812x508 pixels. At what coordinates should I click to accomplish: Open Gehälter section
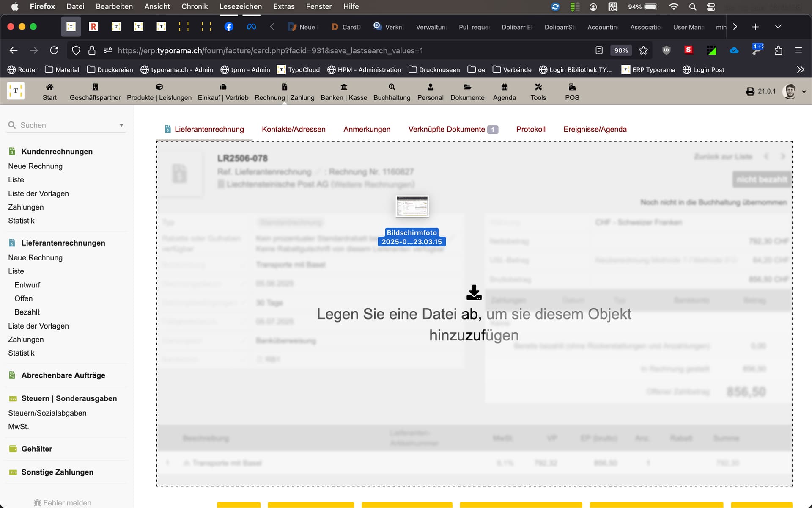pos(36,449)
